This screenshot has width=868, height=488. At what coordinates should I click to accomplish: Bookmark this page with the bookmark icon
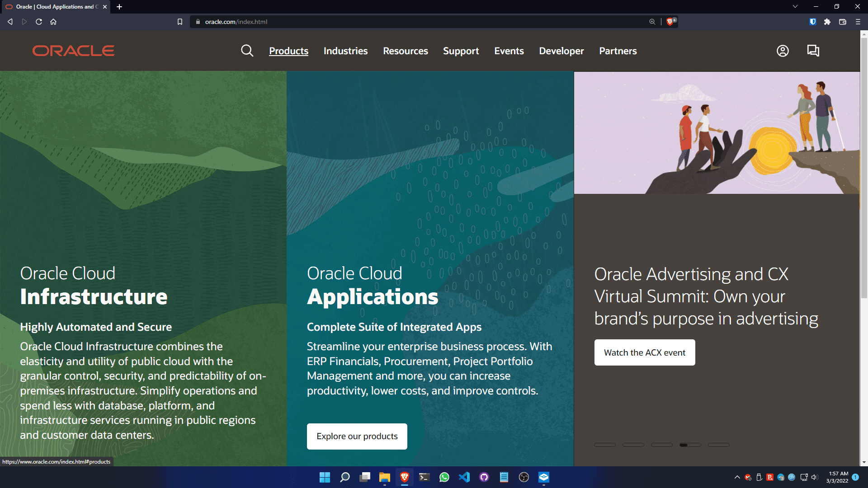tap(180, 22)
